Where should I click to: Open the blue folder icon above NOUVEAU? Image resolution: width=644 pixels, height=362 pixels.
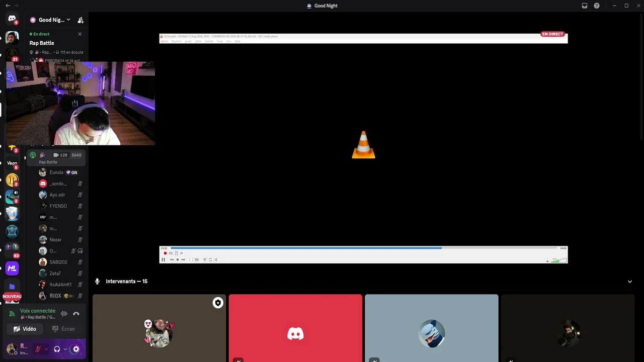(x=12, y=287)
